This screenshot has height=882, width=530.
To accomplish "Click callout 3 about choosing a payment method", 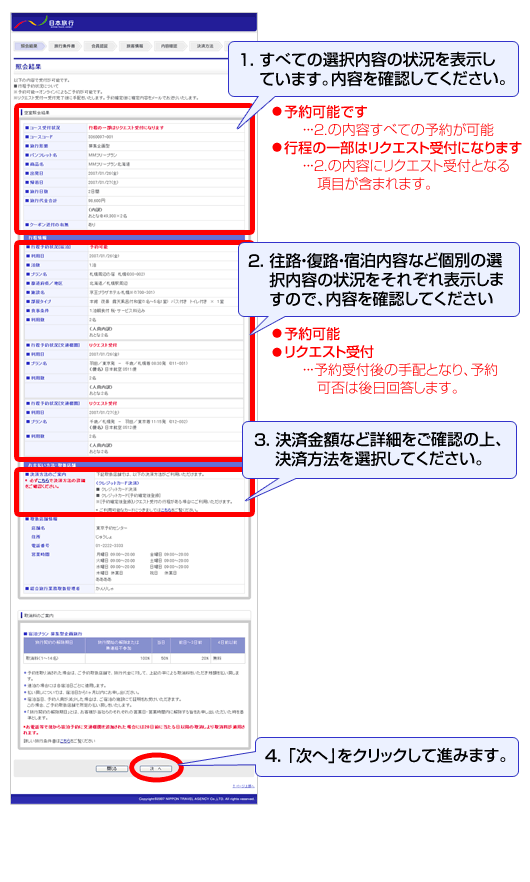I will (379, 450).
